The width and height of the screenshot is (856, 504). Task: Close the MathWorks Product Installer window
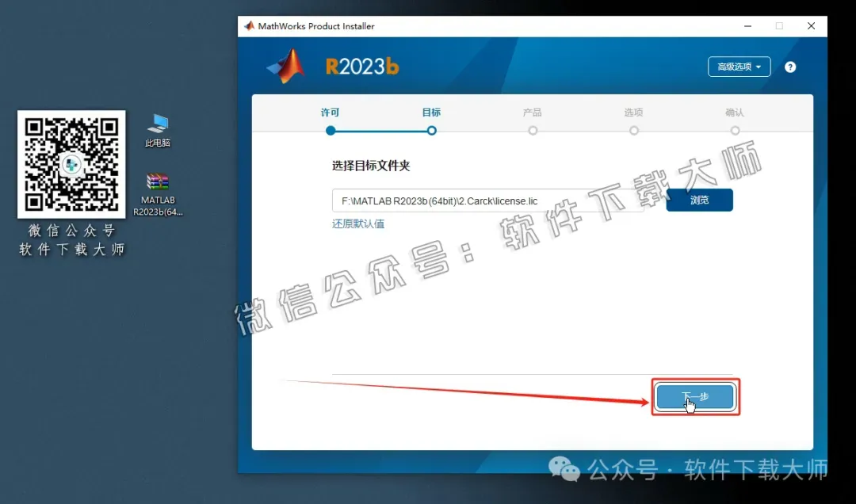pos(812,26)
